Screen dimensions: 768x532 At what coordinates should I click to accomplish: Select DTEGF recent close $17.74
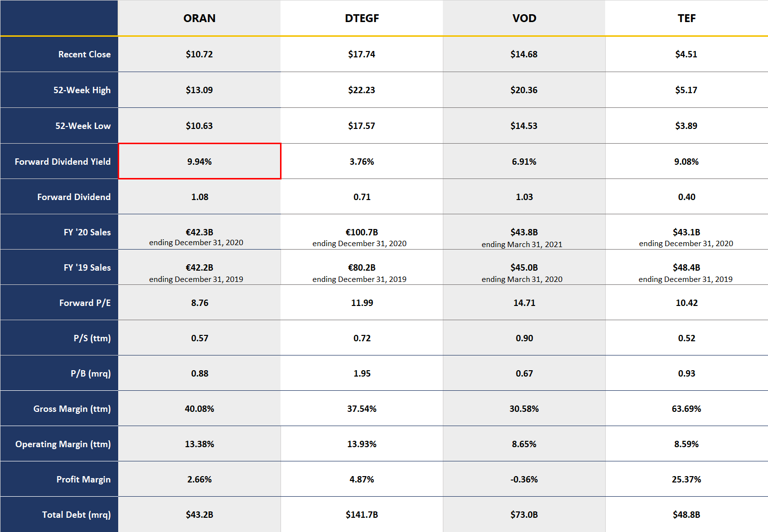click(x=362, y=54)
